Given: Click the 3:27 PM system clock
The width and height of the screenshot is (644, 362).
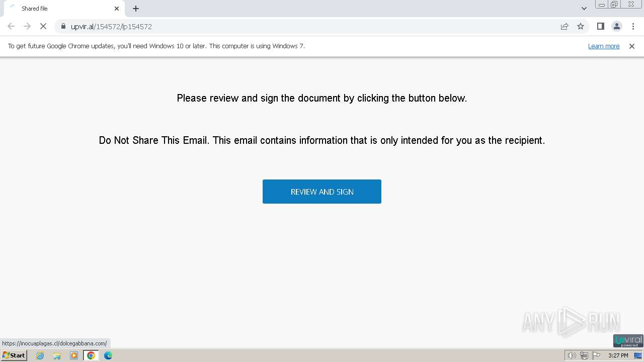Looking at the screenshot, I should (618, 355).
